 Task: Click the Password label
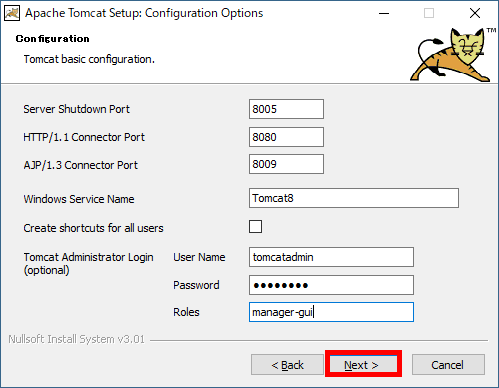pyautogui.click(x=196, y=285)
